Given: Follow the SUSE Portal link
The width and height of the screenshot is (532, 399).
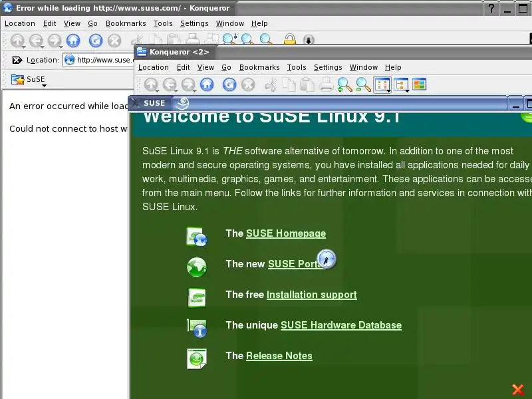Looking at the screenshot, I should 295,264.
